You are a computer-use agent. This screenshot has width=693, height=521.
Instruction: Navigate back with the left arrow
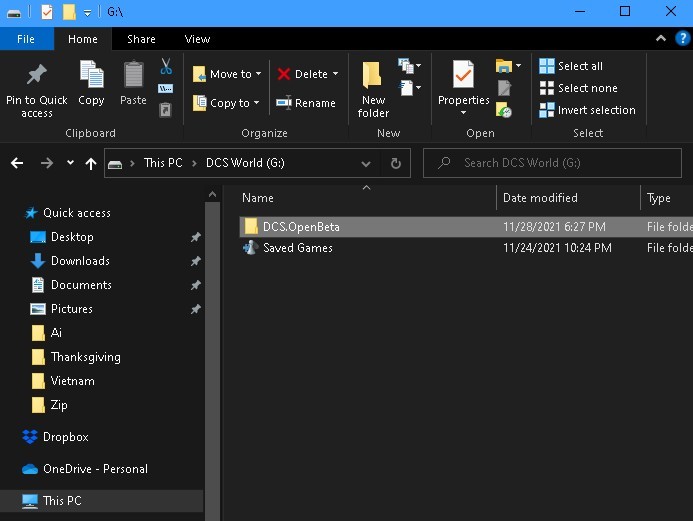tap(17, 163)
